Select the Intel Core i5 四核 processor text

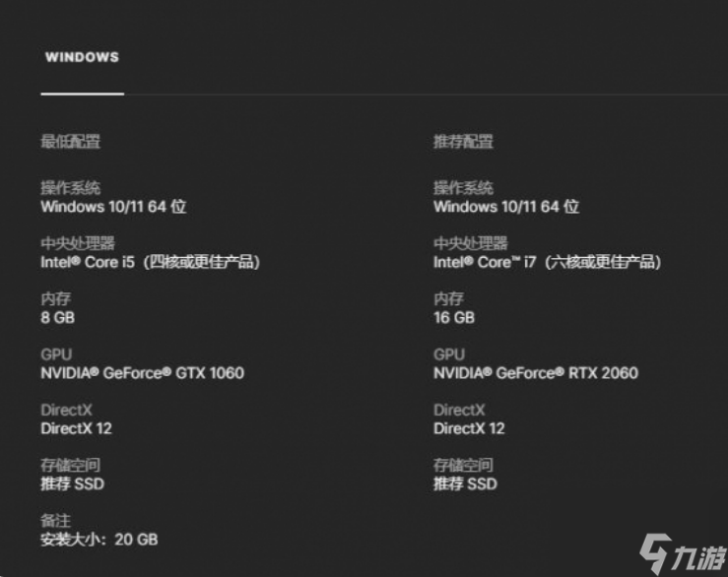pyautogui.click(x=151, y=262)
